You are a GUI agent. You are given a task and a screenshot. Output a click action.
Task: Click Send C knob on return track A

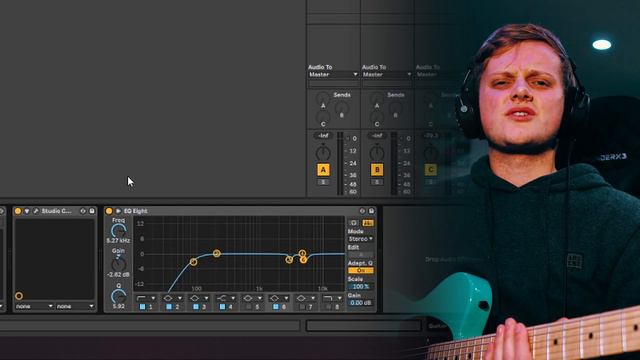(x=323, y=116)
